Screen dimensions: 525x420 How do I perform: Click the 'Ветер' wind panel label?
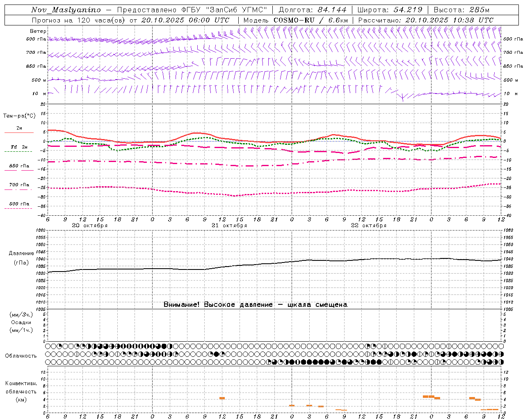coord(38,31)
